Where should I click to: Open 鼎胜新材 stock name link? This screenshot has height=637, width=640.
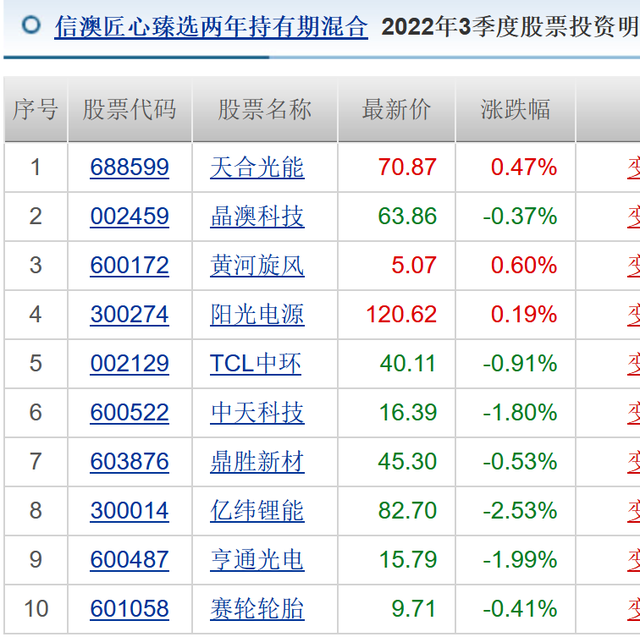click(x=257, y=462)
